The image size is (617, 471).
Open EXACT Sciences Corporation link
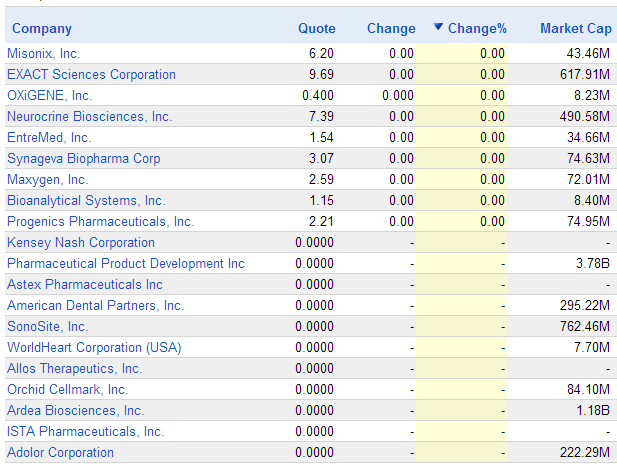point(91,74)
